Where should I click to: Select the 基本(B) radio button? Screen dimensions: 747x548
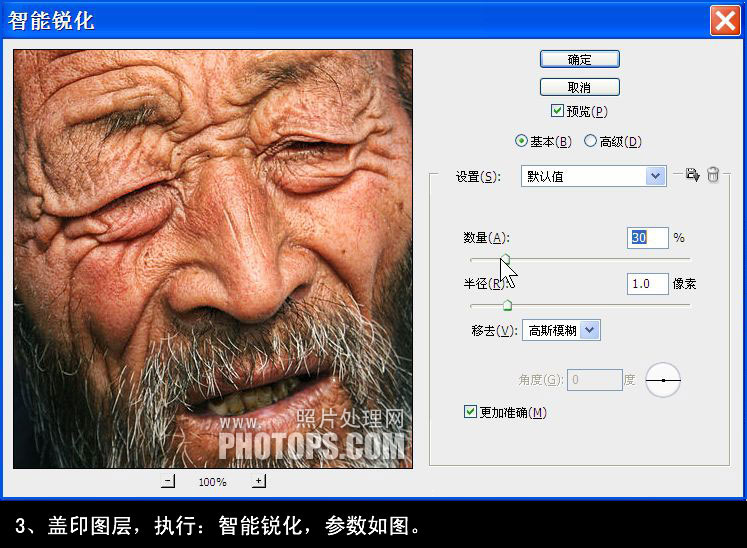point(521,141)
